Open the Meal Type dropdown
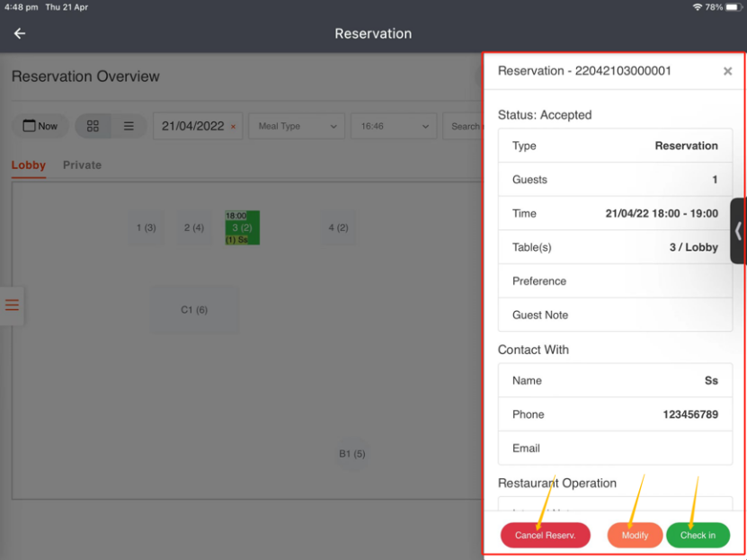 (297, 127)
